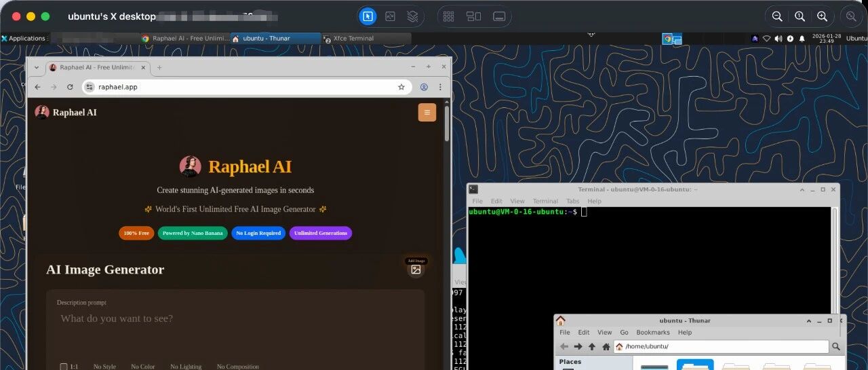This screenshot has width=868, height=370.
Task: Open Thunar's View menu
Action: coord(605,333)
